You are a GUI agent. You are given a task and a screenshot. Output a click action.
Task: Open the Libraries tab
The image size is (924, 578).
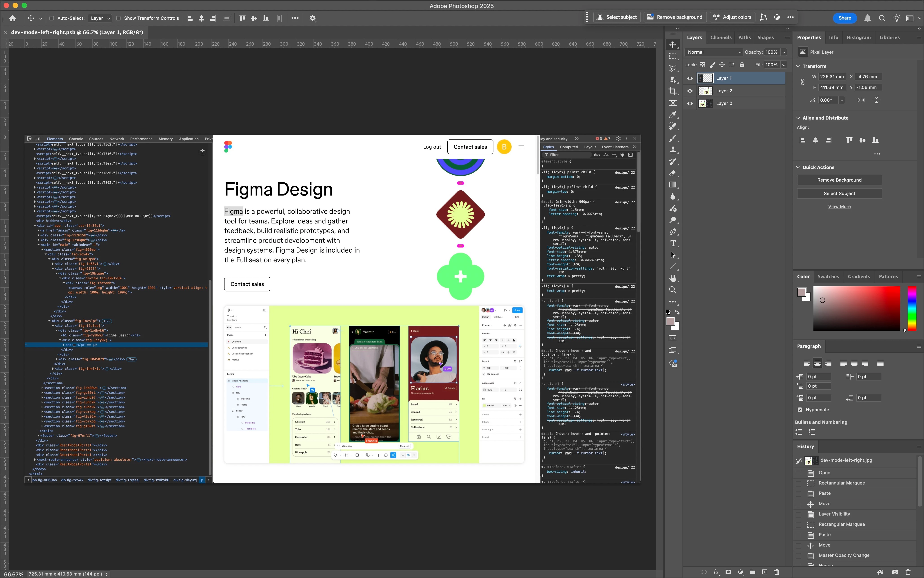click(889, 38)
